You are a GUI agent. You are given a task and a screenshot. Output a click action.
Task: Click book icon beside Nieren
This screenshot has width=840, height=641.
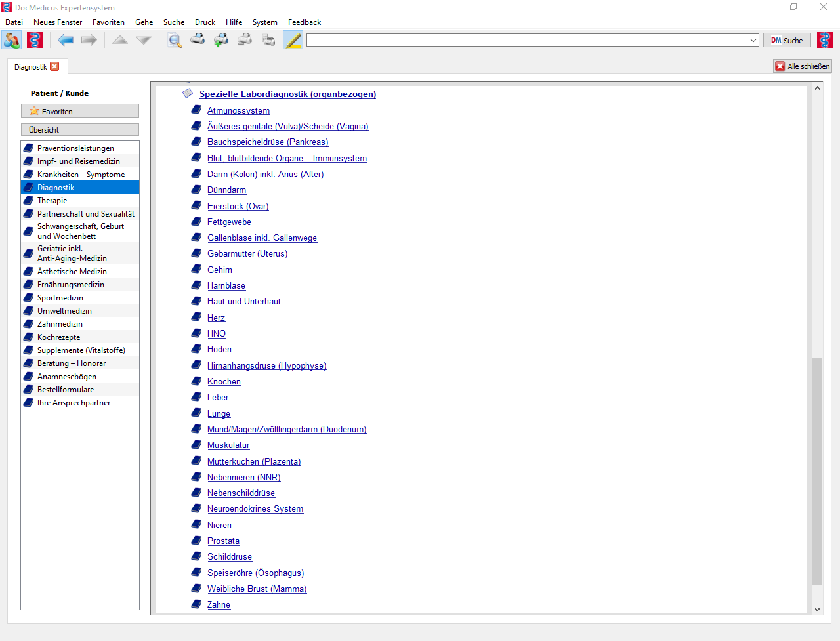[196, 524]
